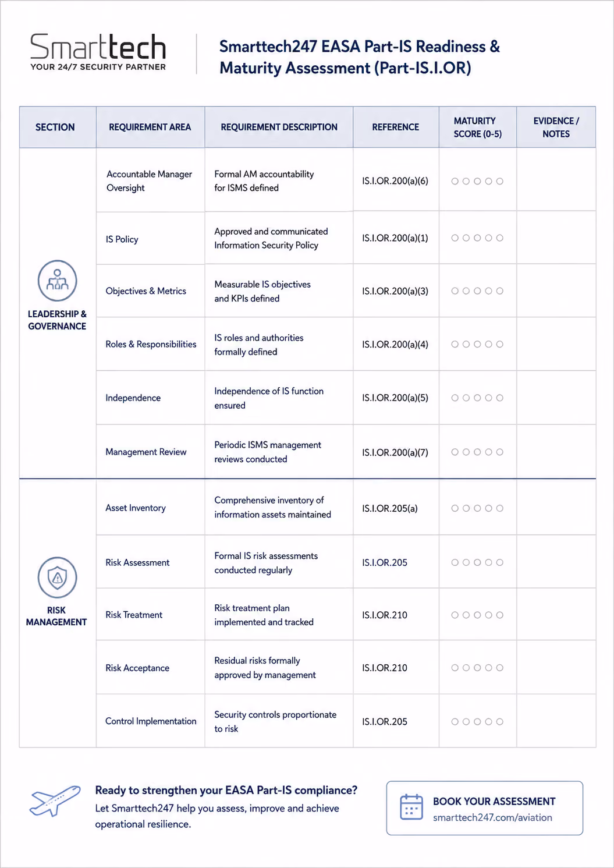
Task: Click 'Approved and communicated Information Security Policy'
Action: tap(271, 238)
